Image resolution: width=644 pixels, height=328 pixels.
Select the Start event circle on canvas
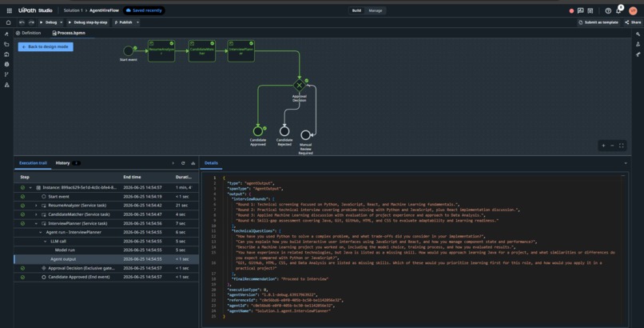[x=128, y=51]
